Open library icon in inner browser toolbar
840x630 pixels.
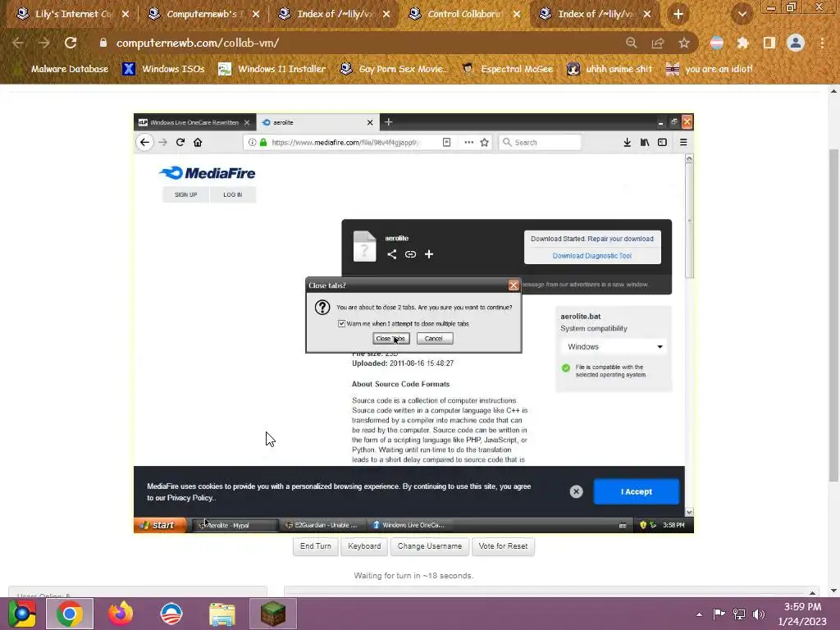coord(645,142)
